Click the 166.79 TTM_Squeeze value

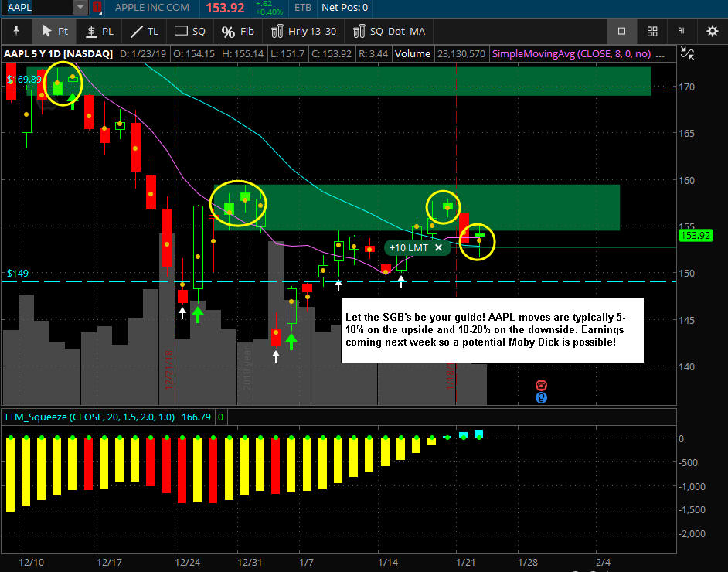196,417
